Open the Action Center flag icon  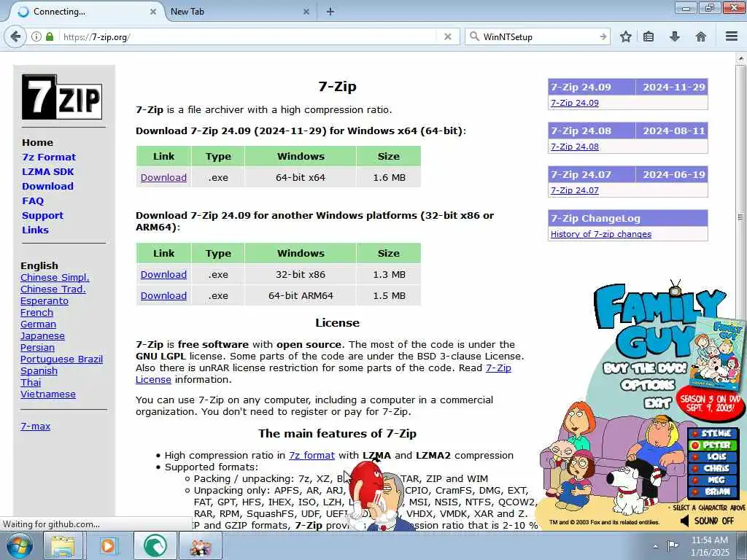673,545
